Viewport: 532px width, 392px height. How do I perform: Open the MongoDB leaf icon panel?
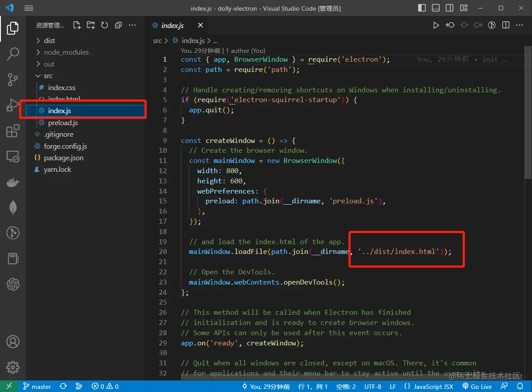click(13, 208)
